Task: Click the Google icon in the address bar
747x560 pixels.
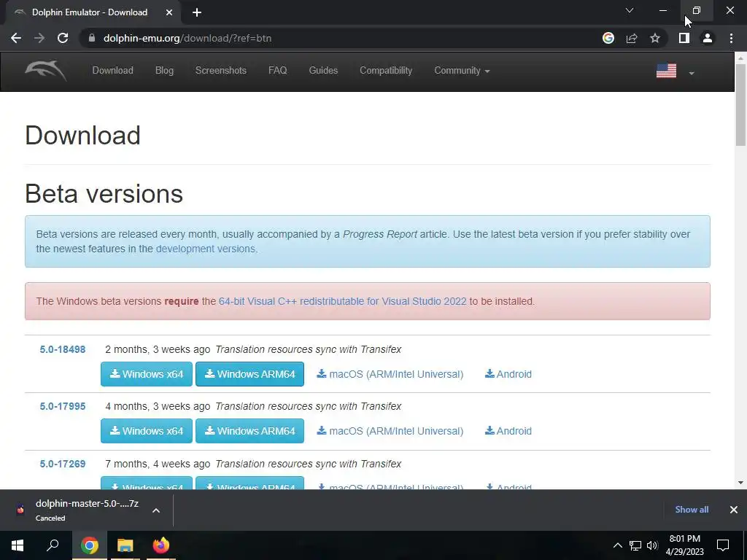Action: 608,38
